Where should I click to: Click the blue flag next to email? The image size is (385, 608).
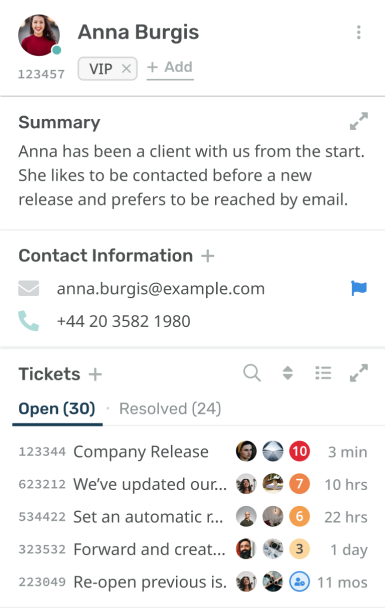pyautogui.click(x=359, y=288)
